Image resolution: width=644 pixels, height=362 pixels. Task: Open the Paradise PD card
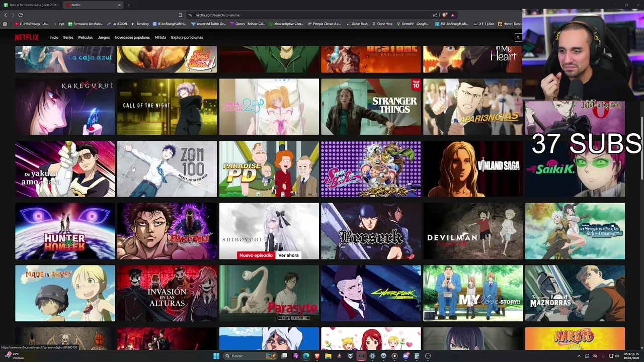269,169
